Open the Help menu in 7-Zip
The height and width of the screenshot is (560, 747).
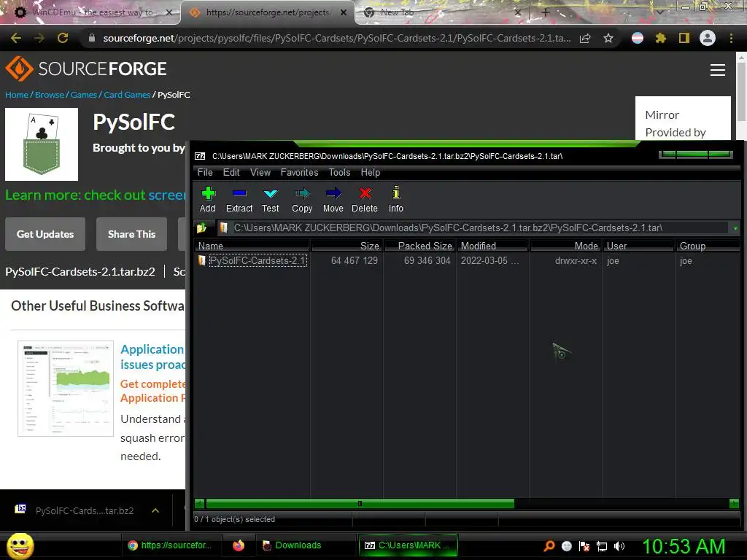point(370,172)
